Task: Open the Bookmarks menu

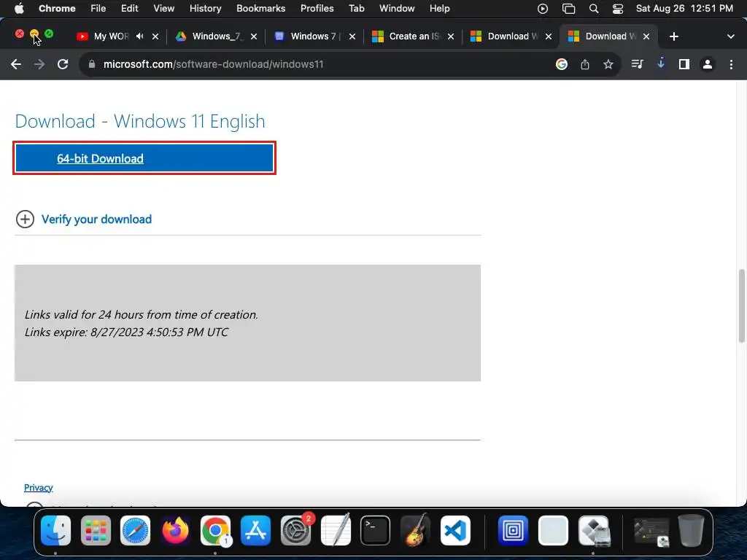Action: pyautogui.click(x=260, y=8)
